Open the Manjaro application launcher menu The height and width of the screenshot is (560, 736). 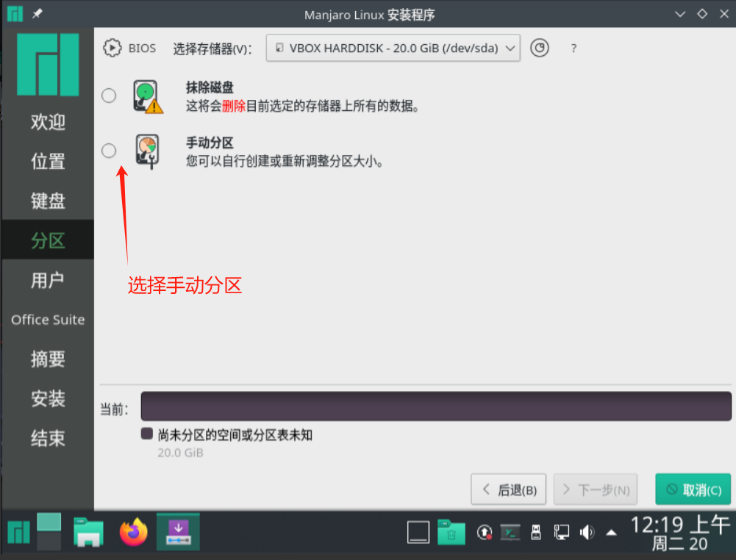click(x=18, y=531)
